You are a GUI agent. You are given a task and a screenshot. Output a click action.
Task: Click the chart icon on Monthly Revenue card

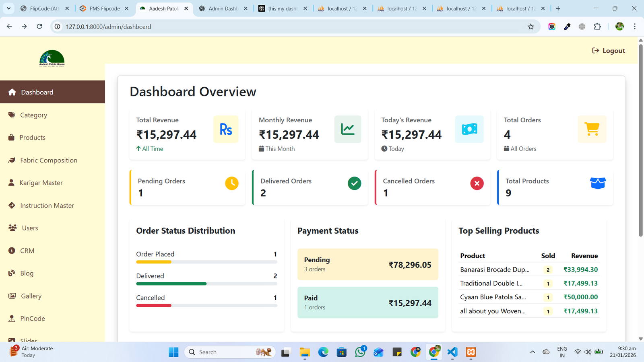coord(348,129)
